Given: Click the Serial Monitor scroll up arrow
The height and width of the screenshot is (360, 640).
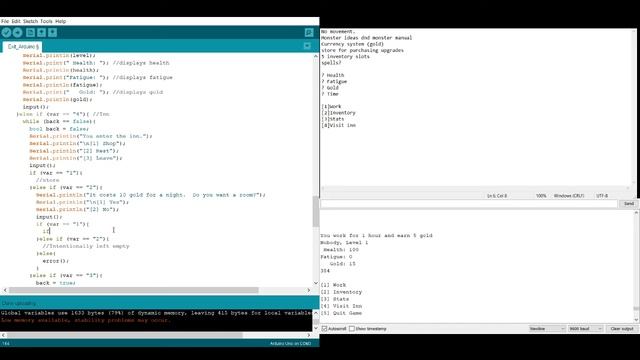Looking at the screenshot, I should point(636,213).
